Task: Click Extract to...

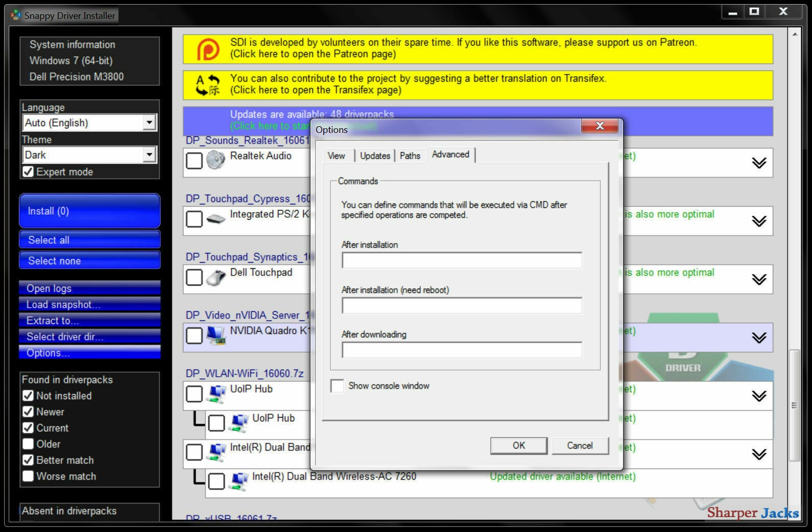Action: pos(90,320)
